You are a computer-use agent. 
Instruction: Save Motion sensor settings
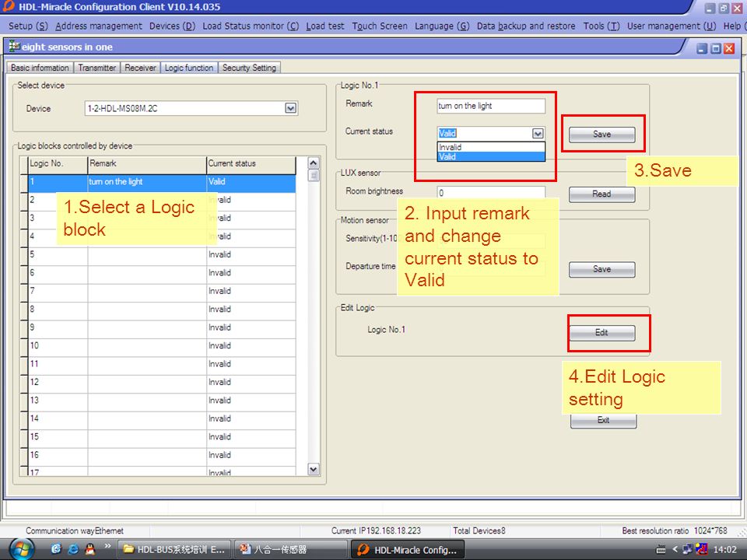coord(601,270)
